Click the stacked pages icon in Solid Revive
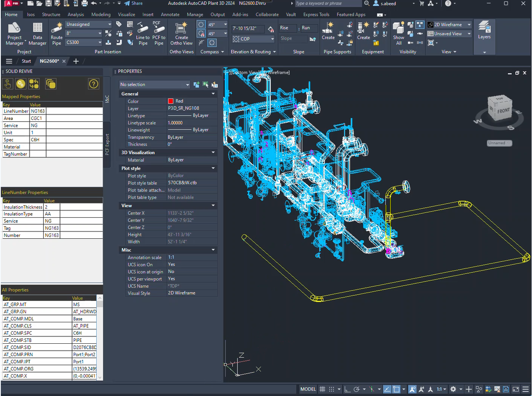Image resolution: width=532 pixels, height=396 pixels. pos(51,84)
